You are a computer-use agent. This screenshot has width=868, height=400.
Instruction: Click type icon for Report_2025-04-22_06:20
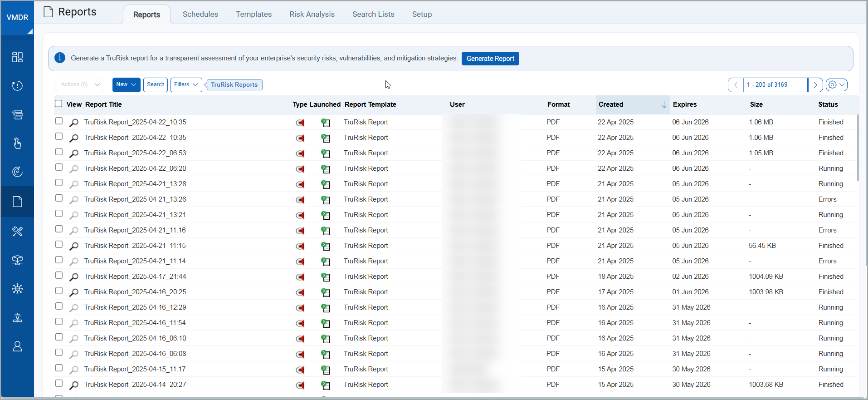(x=300, y=169)
